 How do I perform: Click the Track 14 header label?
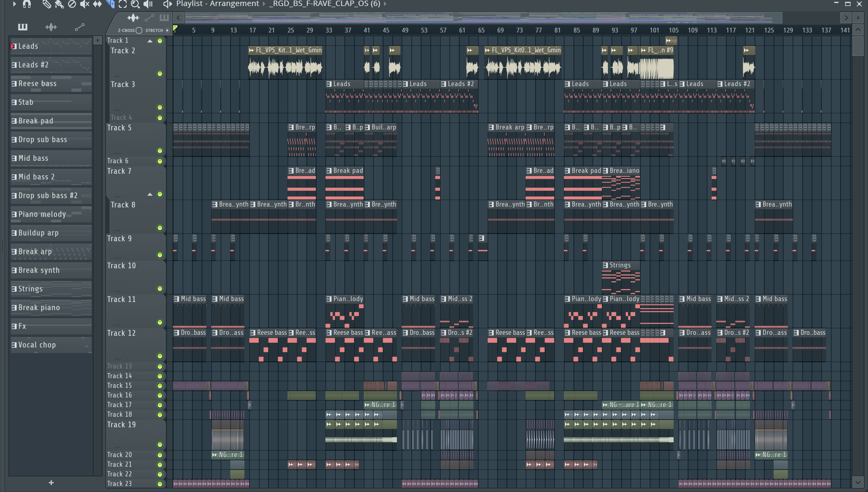point(119,376)
